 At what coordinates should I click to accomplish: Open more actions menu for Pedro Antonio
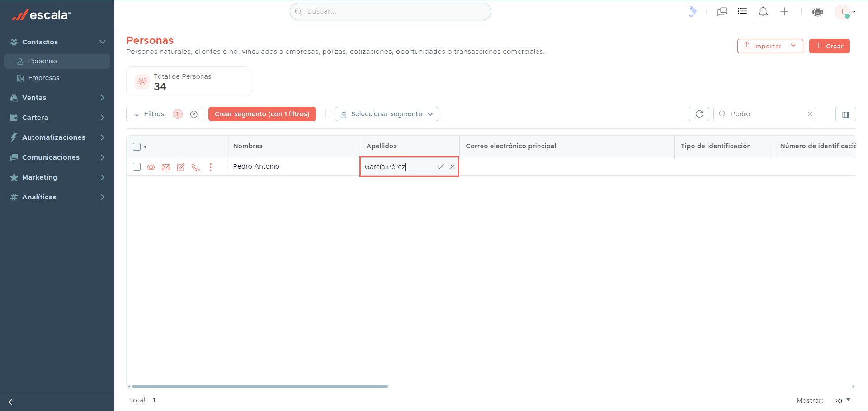211,167
